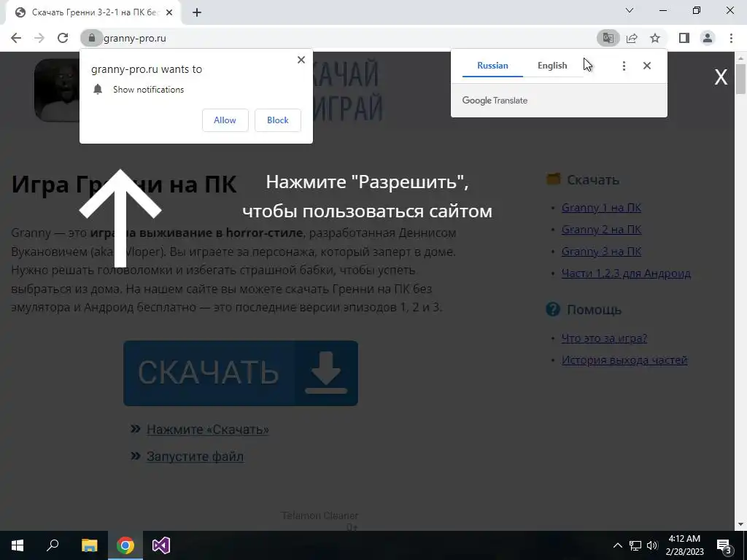Select the Russian tab in translate popup
The width and height of the screenshot is (747, 560).
point(492,66)
